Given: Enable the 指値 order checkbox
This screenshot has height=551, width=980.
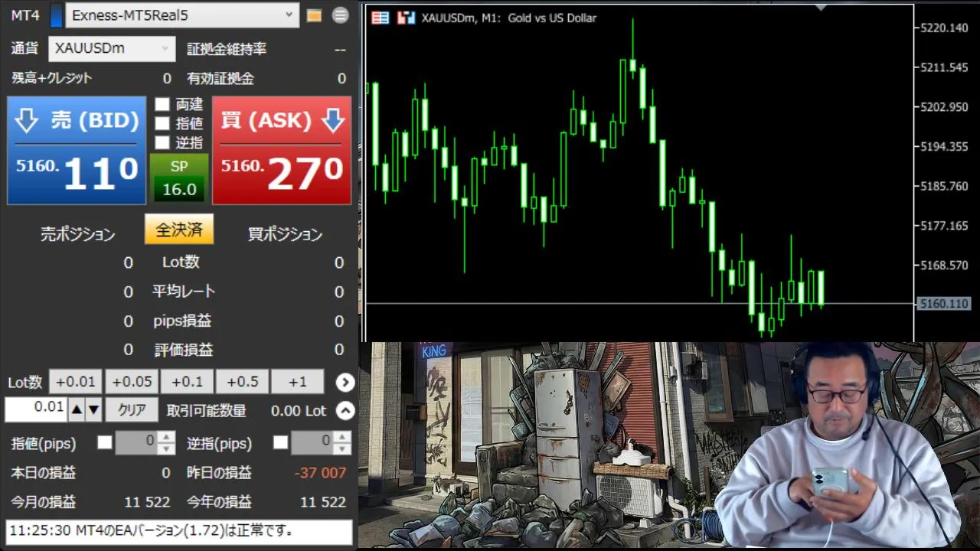Looking at the screenshot, I should coord(162,123).
